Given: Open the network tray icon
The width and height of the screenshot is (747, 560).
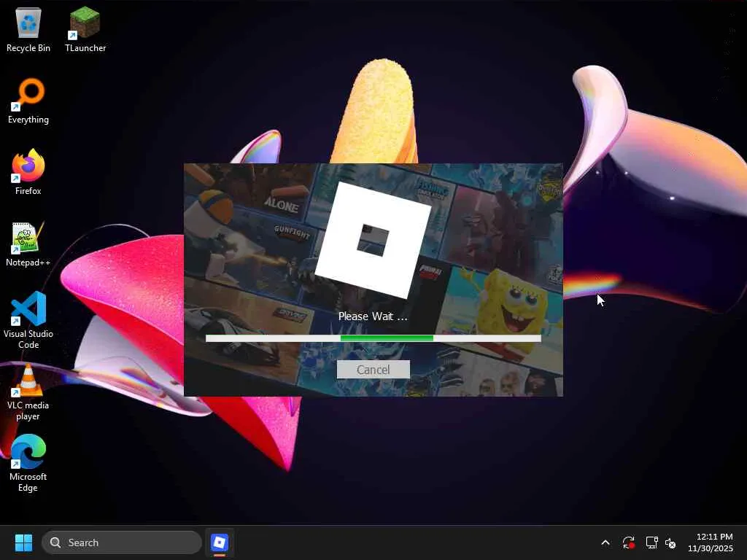Looking at the screenshot, I should pyautogui.click(x=651, y=542).
